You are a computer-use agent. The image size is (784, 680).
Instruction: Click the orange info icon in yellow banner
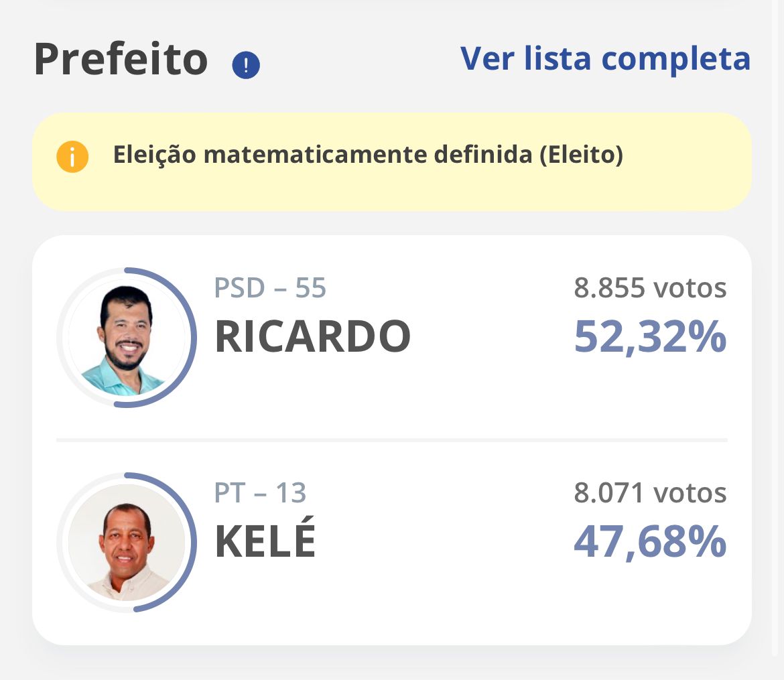click(x=72, y=157)
